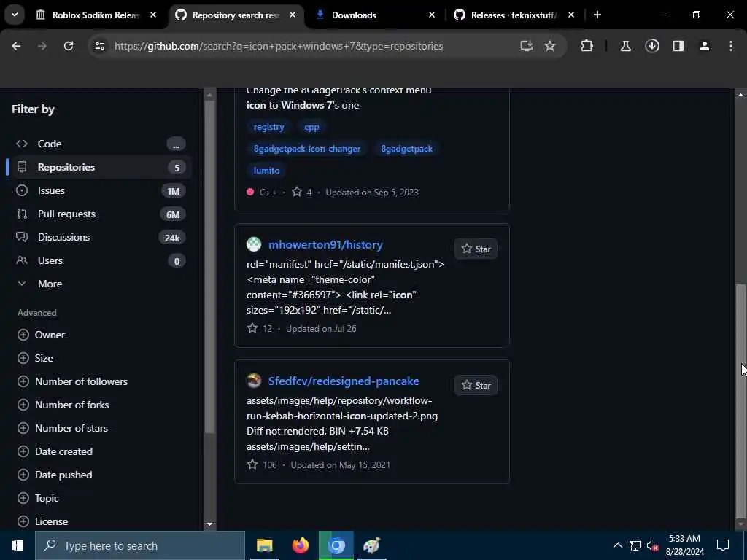Screen dimensions: 747x560
Task: Click the 12 stars count on history repo
Action: [260, 329]
